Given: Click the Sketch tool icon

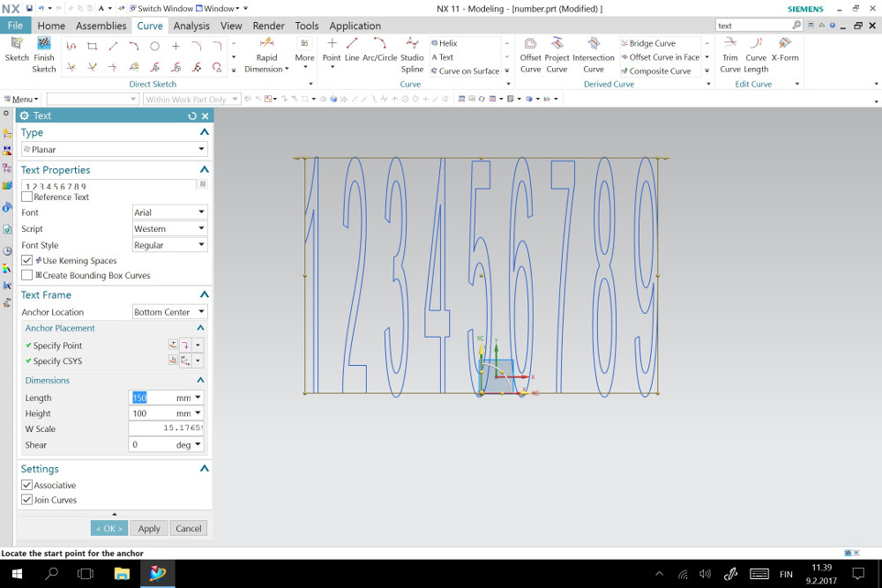Looking at the screenshot, I should (x=16, y=43).
